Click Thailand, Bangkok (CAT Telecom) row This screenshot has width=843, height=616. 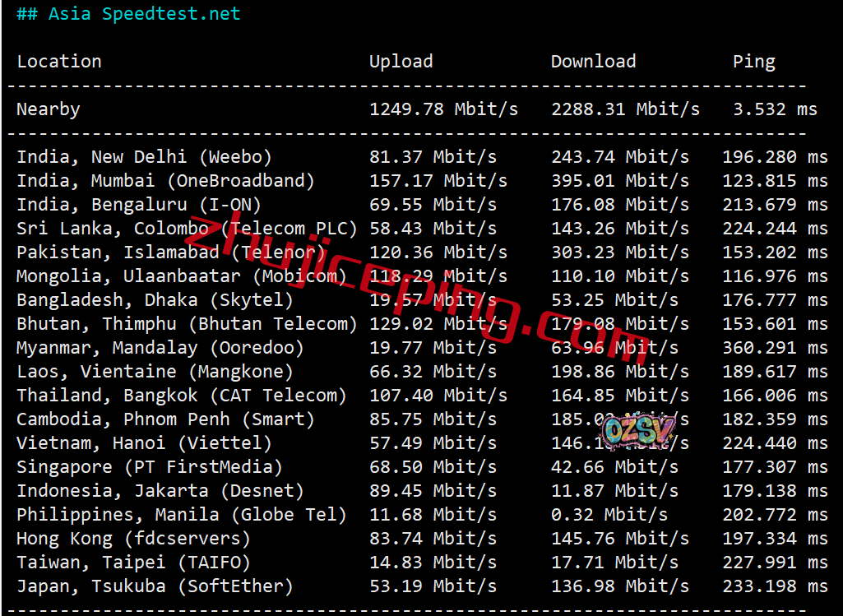pyautogui.click(x=181, y=396)
